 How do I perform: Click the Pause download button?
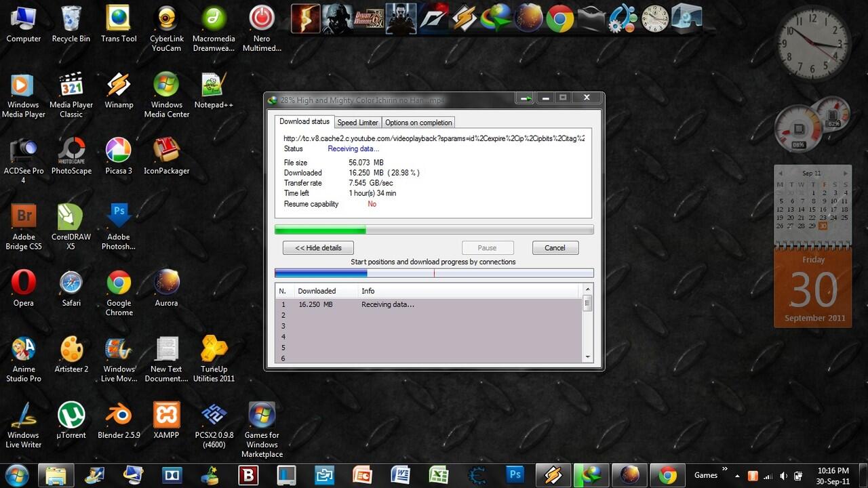[x=488, y=248]
